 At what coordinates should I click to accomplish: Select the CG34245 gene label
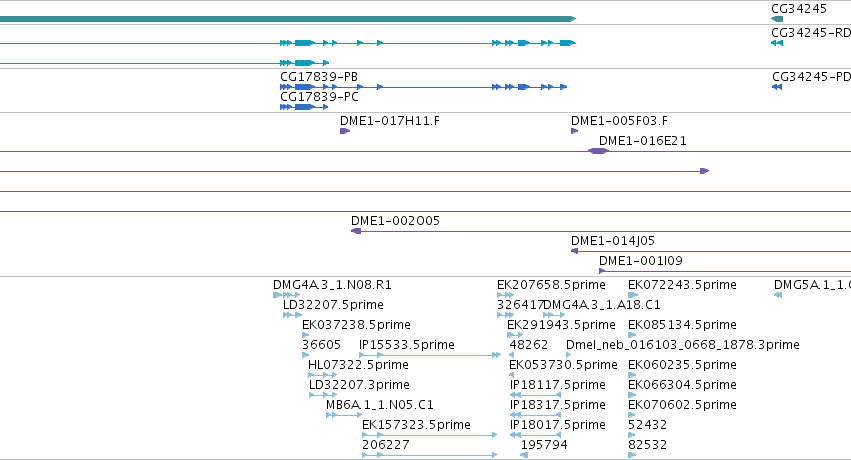(799, 9)
